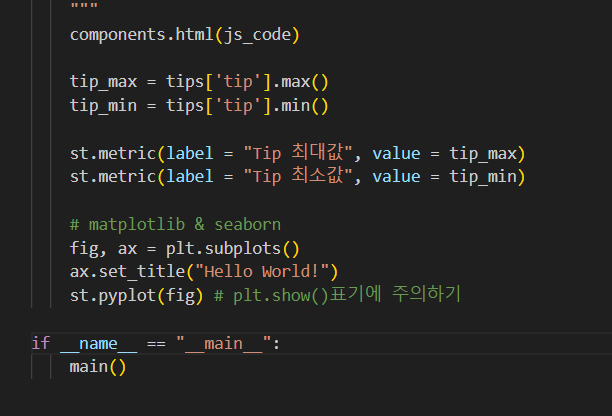Click the fig, ax assignment target
Screen dimensions: 612x416
pyautogui.click(x=103, y=249)
